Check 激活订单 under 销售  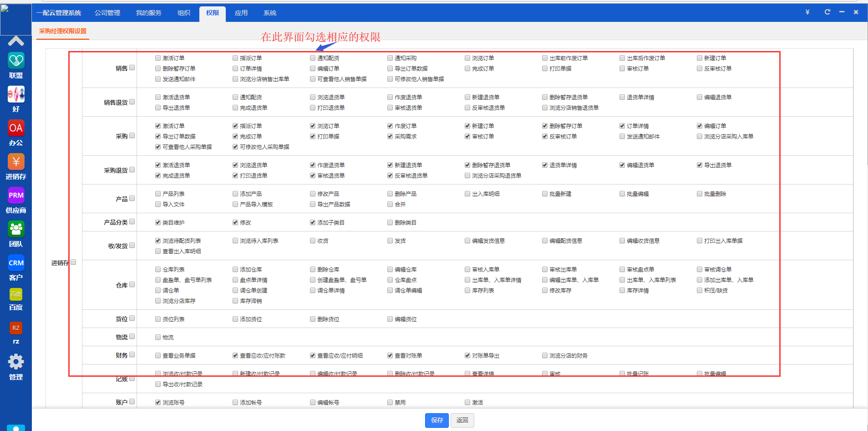click(x=158, y=58)
